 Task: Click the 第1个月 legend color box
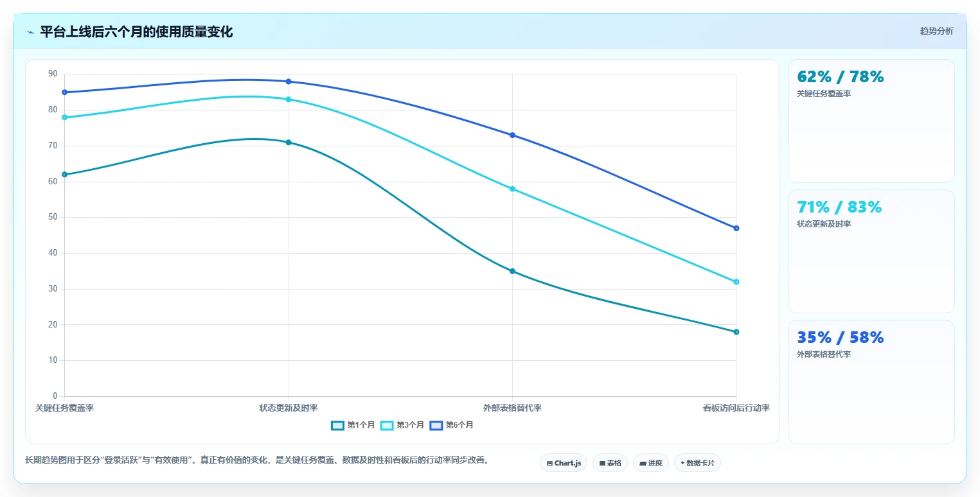point(337,425)
